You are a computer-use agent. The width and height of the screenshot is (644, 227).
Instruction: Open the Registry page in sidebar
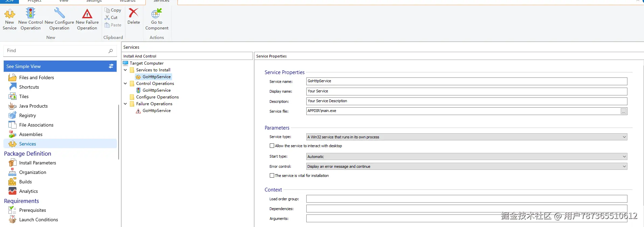click(27, 115)
